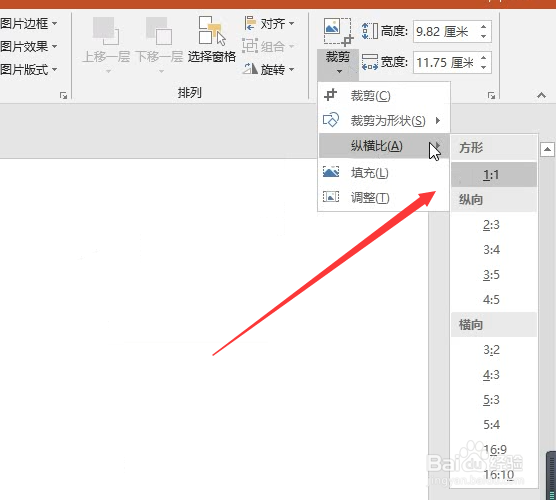This screenshot has height=500, width=556.
Task: Select the 4:5 portrait ratio
Action: point(494,300)
